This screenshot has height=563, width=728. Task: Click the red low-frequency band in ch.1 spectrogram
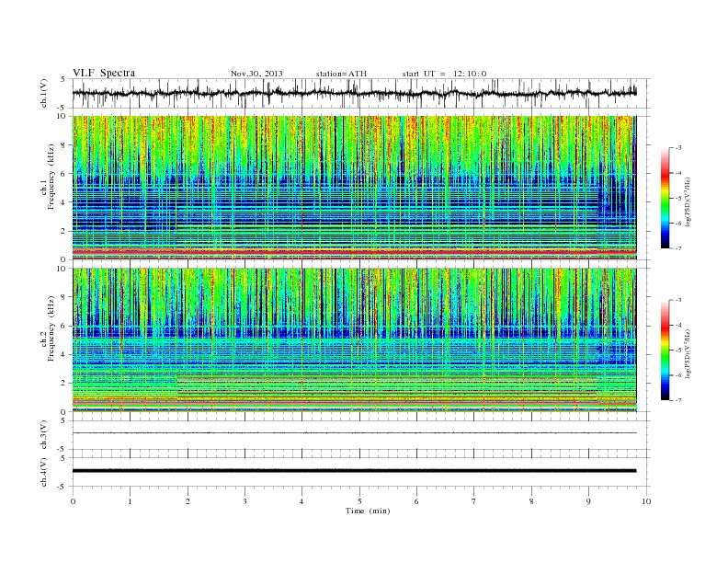pyautogui.click(x=354, y=252)
